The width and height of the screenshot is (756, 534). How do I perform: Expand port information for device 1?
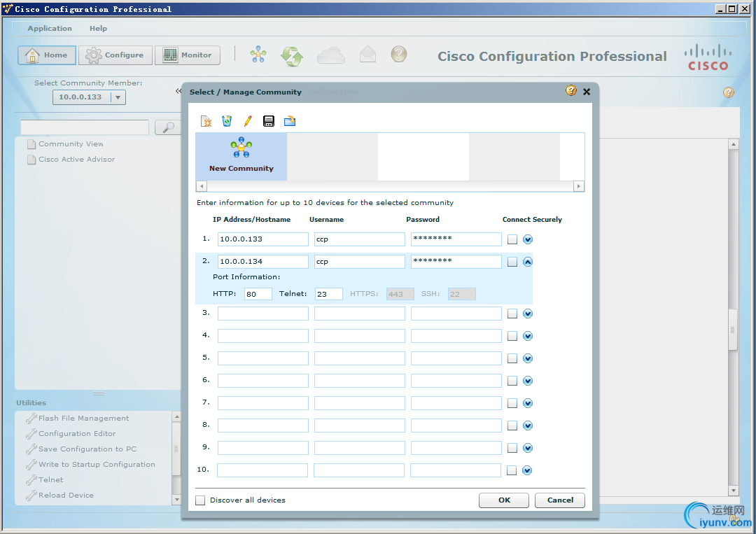[528, 239]
